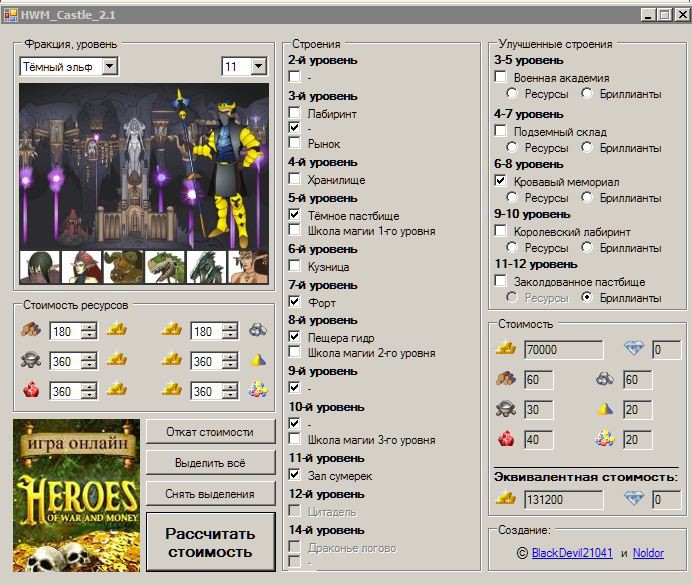This screenshot has height=585, width=692.
Task: Open the Heroes of War and Money banner
Action: pyautogui.click(x=76, y=495)
